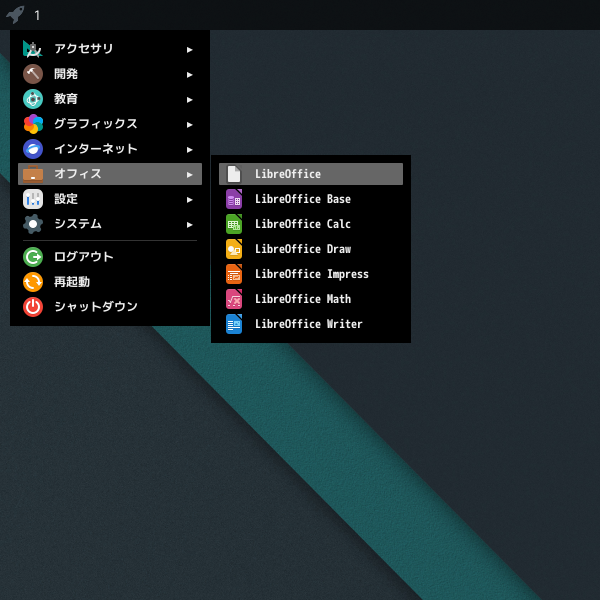Open the 設定 menu entry
600x600 pixels.
click(110, 199)
